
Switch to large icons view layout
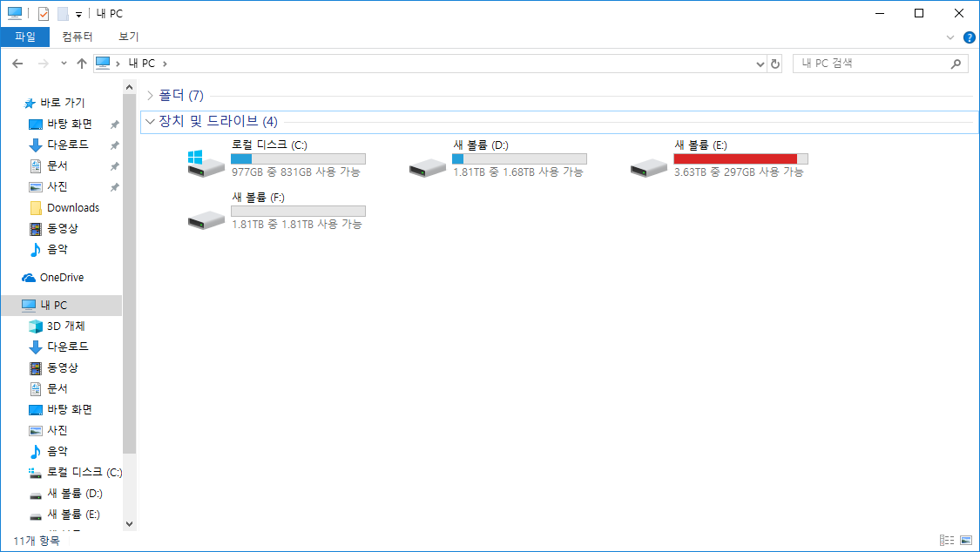(x=965, y=541)
